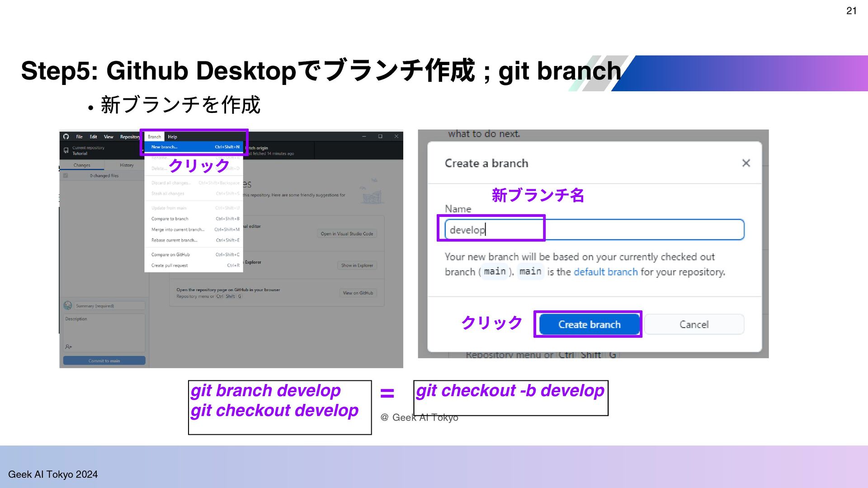The width and height of the screenshot is (868, 488).
Task: Click Open in Visual Studio Code button
Action: point(347,234)
